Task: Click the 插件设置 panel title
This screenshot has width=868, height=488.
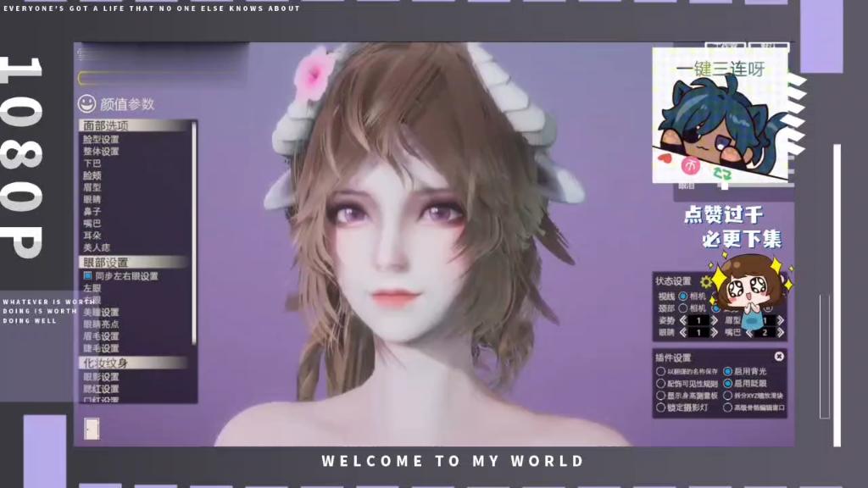Action: pyautogui.click(x=674, y=358)
